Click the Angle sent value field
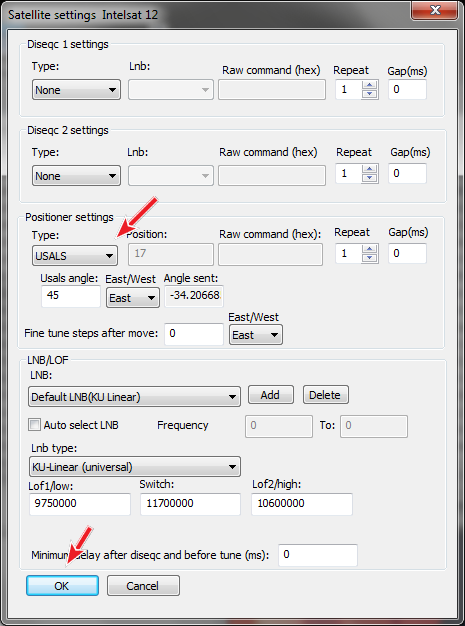The height and width of the screenshot is (626, 465). point(194,296)
